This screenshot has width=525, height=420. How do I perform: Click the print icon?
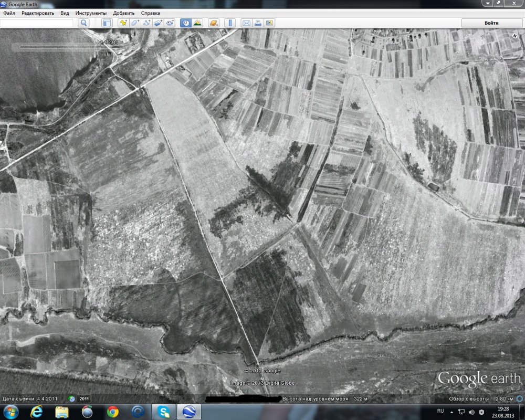point(258,23)
